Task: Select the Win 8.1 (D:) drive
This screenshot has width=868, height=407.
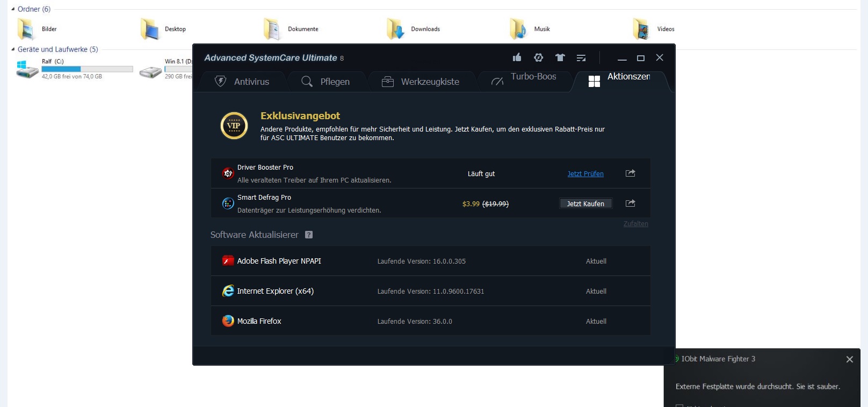Action: point(165,69)
